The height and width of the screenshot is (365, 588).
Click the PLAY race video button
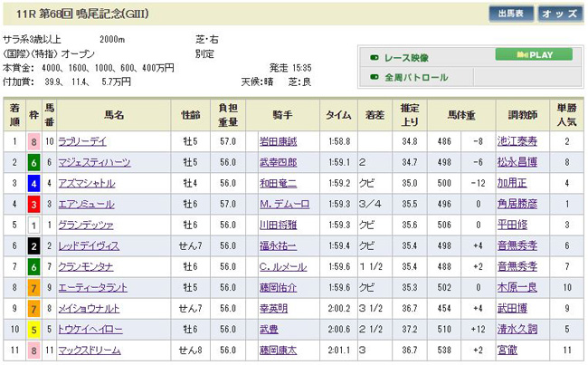coord(534,54)
